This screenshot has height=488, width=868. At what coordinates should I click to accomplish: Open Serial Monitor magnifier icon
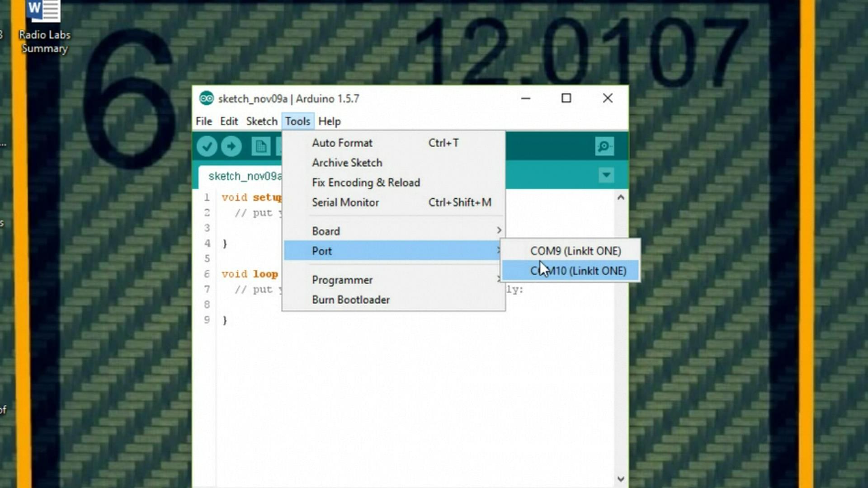(604, 146)
